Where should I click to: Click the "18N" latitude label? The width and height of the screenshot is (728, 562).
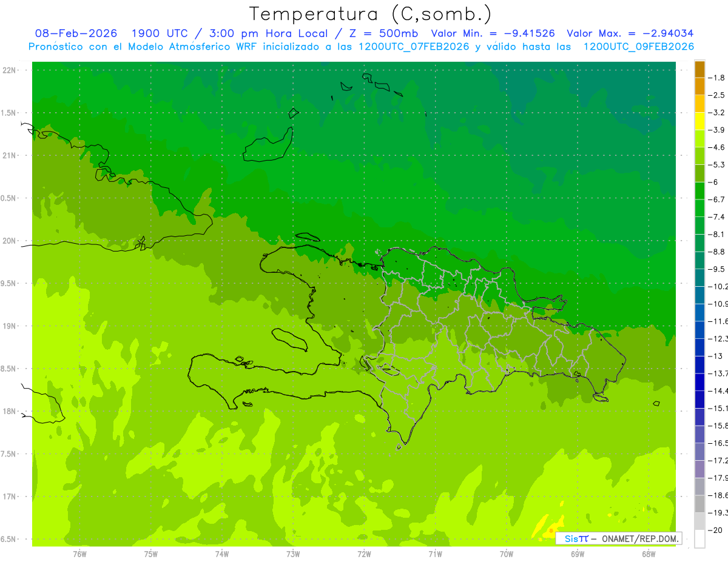[8, 412]
